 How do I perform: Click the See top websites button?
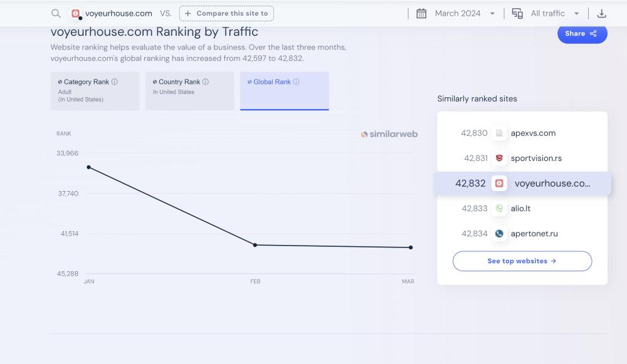click(x=522, y=261)
